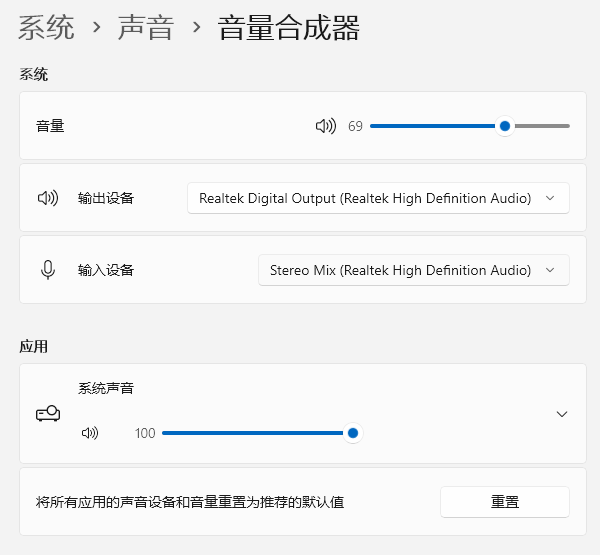Click the 重置 reset button

pos(505,502)
